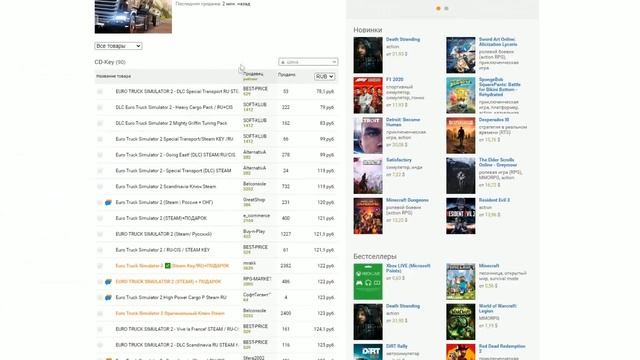The height and width of the screenshot is (360, 640).
Task: Open the Elder Scrolls Online Greymoor thumbnail
Action: [x=460, y=176]
